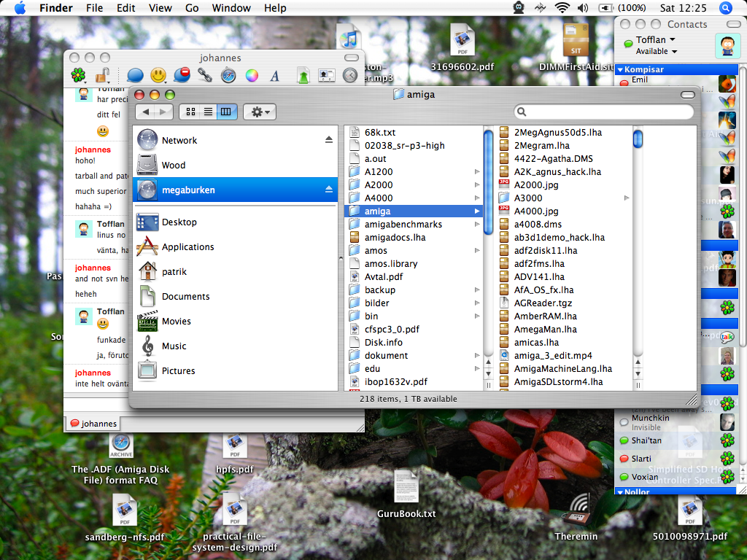
Task: Click the flower icon in johannes chat toolbar
Action: coord(78,75)
